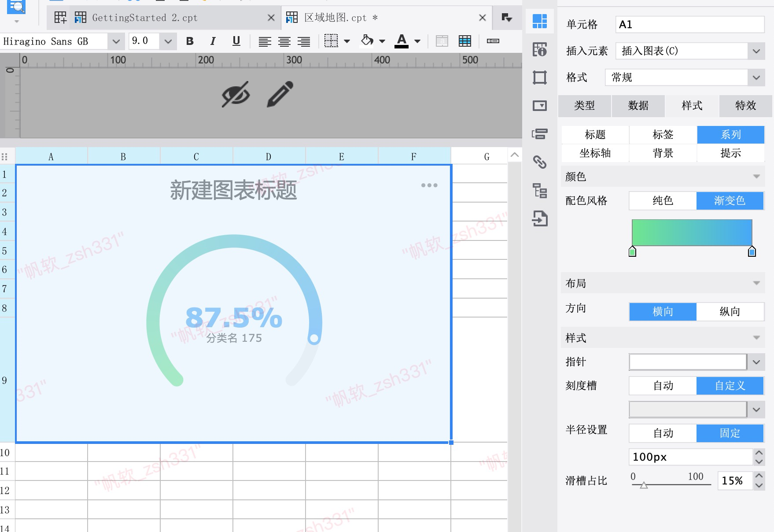Click the hidden-eye icon above the sheet
This screenshot has height=532, width=774.
tap(236, 94)
